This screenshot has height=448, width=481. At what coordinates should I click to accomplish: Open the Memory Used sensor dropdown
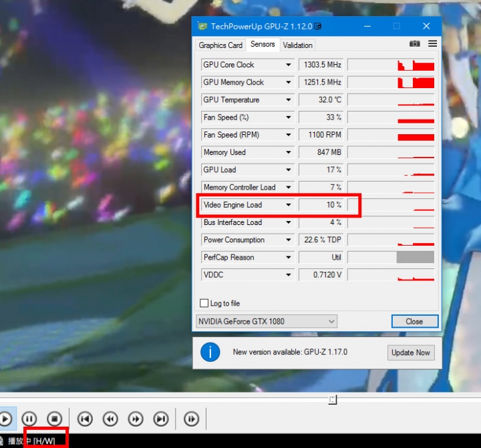[289, 152]
